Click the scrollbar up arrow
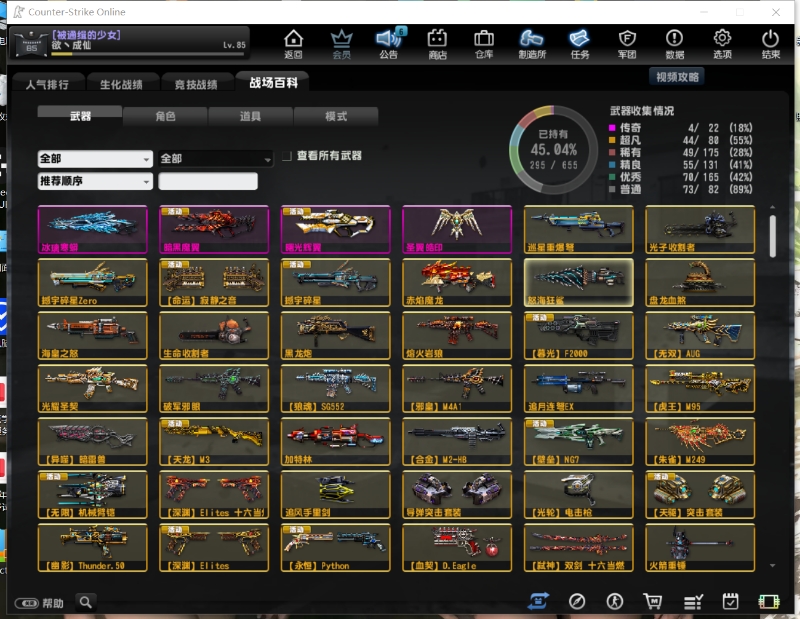Viewport: 800px width, 619px height. point(772,207)
